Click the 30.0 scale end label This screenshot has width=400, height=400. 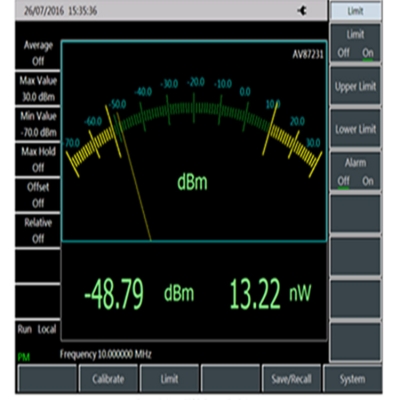pyautogui.click(x=313, y=143)
